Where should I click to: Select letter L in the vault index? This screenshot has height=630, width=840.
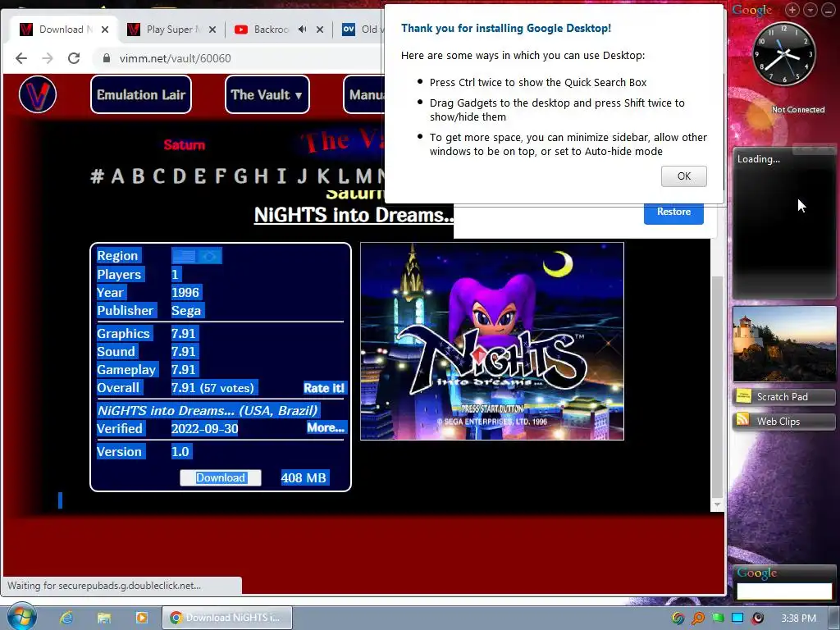pos(343,176)
